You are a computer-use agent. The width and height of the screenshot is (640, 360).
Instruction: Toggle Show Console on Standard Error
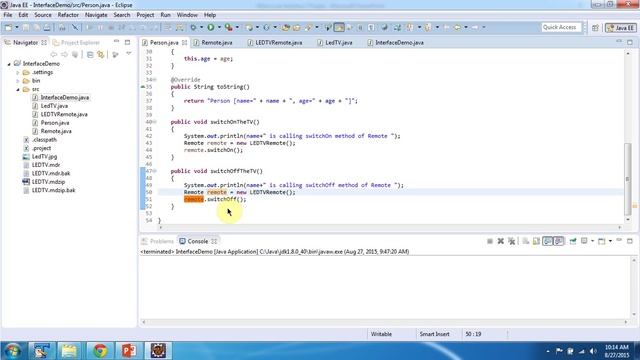[x=558, y=241]
